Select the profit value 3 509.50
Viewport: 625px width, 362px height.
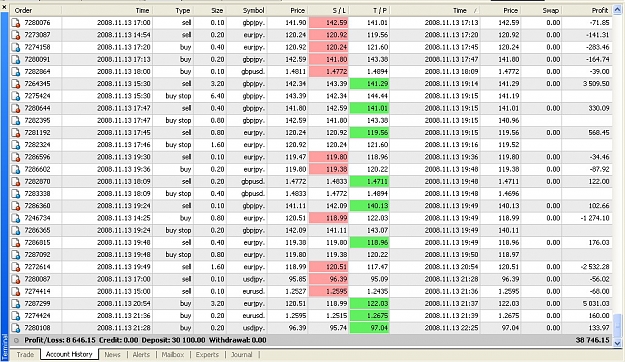(596, 84)
